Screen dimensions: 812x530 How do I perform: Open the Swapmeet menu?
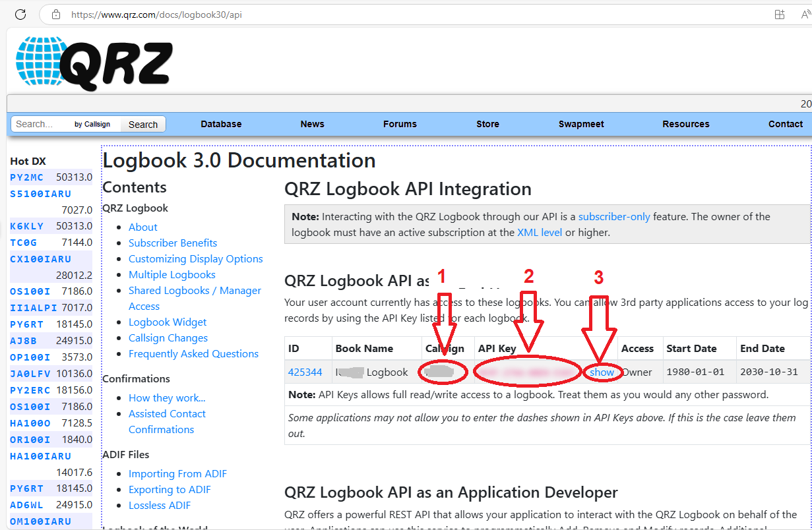click(581, 124)
